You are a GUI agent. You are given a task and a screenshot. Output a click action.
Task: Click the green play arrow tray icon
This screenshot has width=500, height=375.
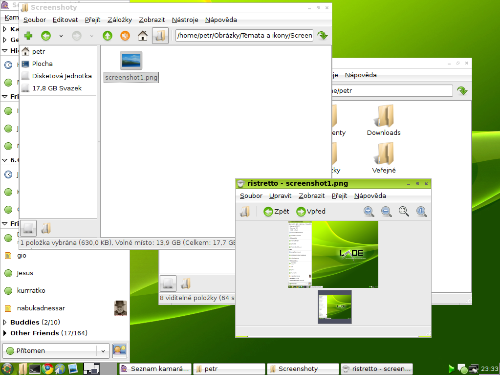click(x=451, y=369)
